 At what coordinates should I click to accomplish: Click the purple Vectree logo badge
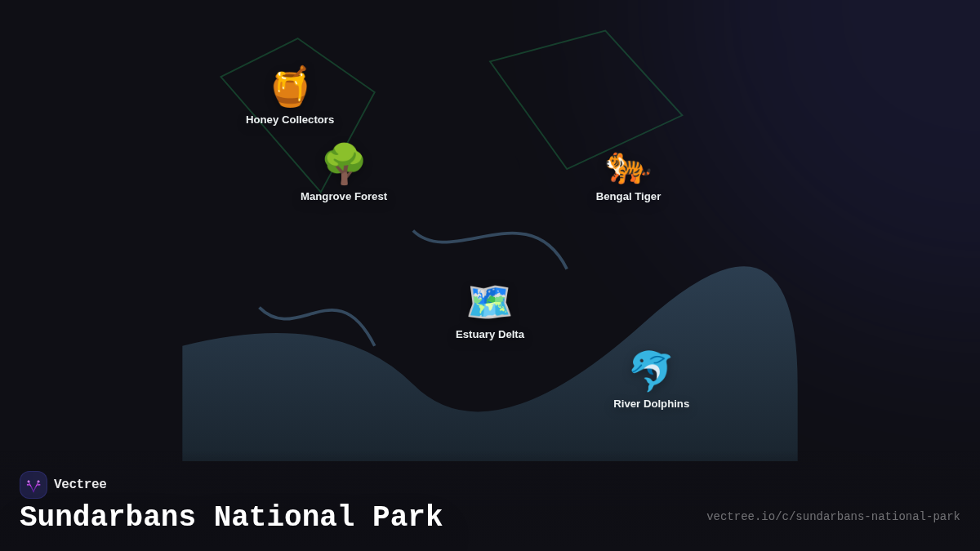[x=33, y=484]
